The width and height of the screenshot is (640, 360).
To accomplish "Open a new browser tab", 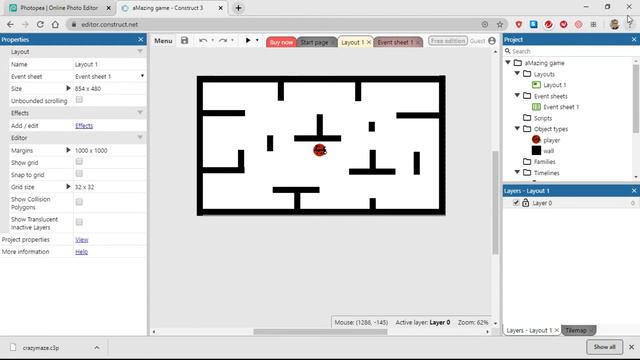I will point(238,8).
